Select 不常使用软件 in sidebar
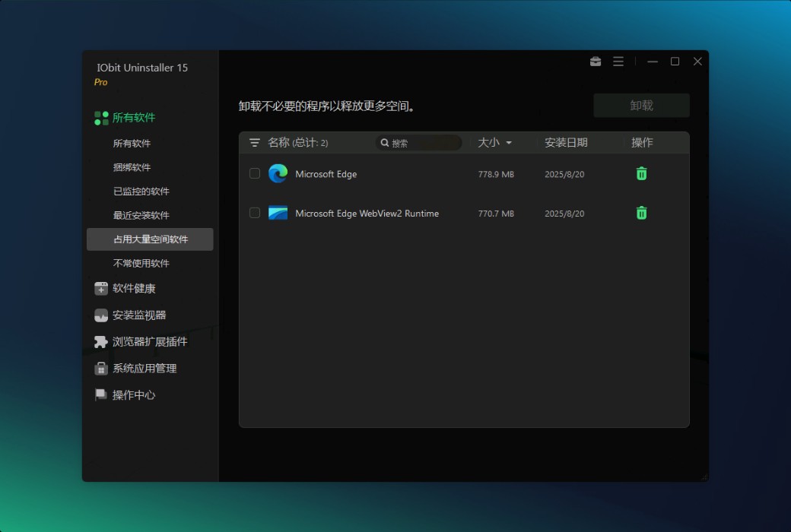 point(141,263)
